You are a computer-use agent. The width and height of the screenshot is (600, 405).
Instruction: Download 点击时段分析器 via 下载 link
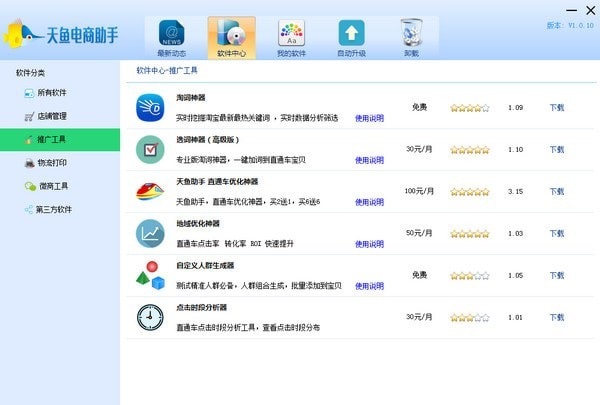(557, 317)
